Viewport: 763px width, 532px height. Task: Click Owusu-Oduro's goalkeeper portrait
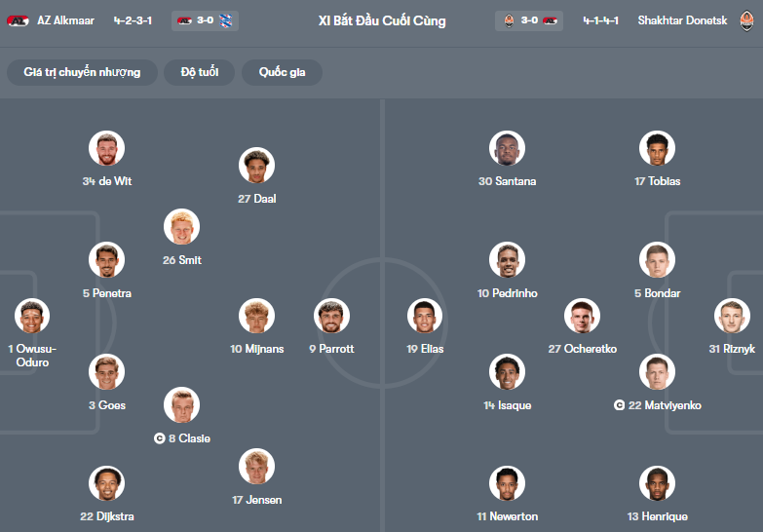click(x=32, y=317)
